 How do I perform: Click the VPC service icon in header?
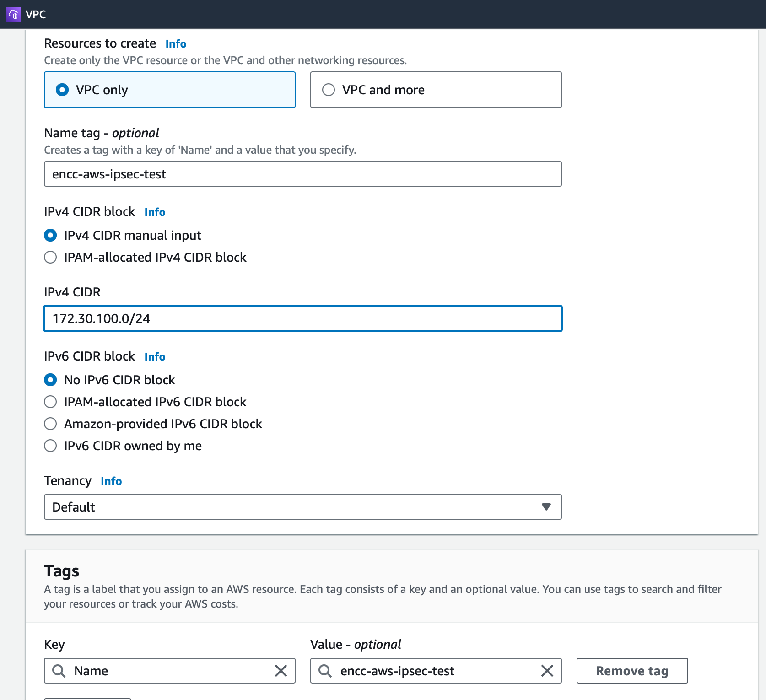pos(14,14)
